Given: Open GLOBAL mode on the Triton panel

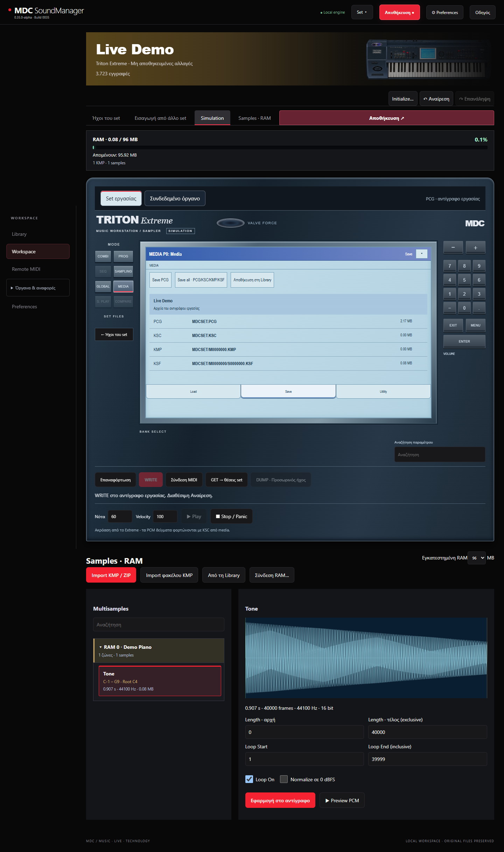Looking at the screenshot, I should 103,286.
